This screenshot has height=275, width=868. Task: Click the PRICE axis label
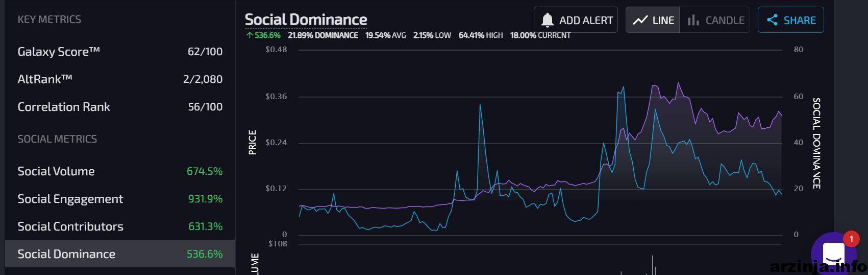252,142
